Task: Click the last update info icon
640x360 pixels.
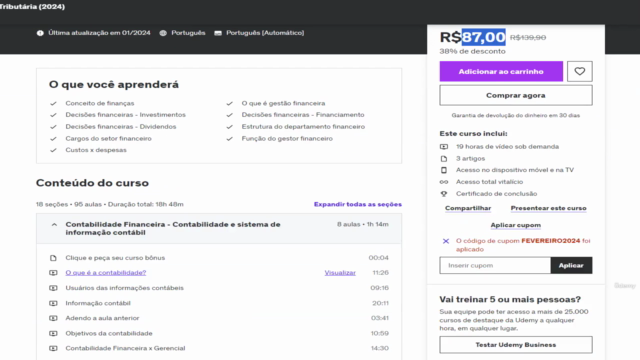Action: click(40, 33)
